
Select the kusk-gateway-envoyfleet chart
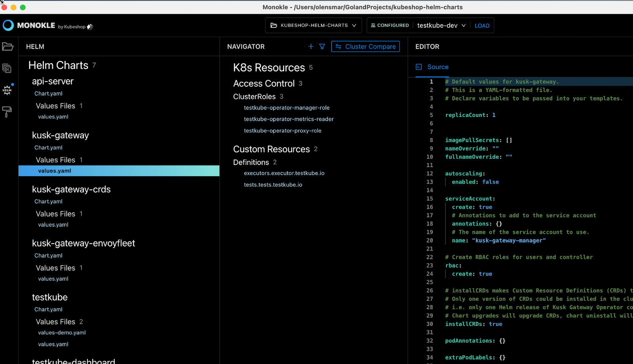pyautogui.click(x=83, y=243)
